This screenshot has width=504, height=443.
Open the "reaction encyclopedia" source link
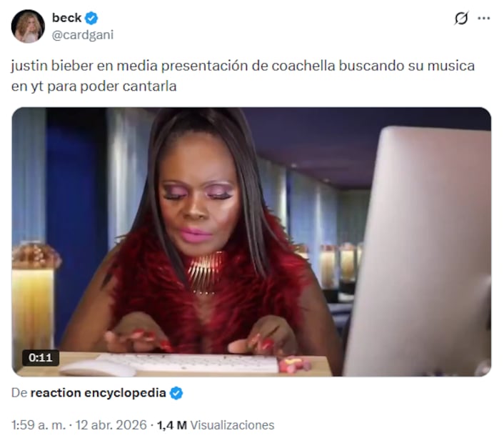[x=98, y=393]
